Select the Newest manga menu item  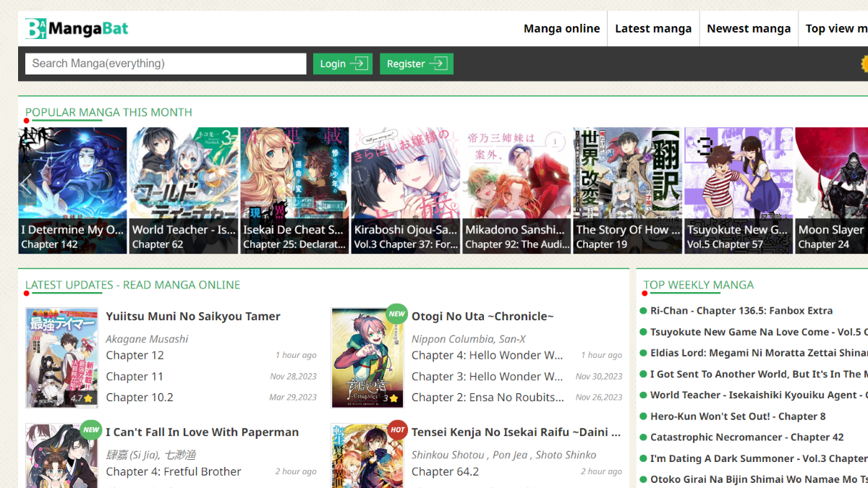tap(749, 29)
